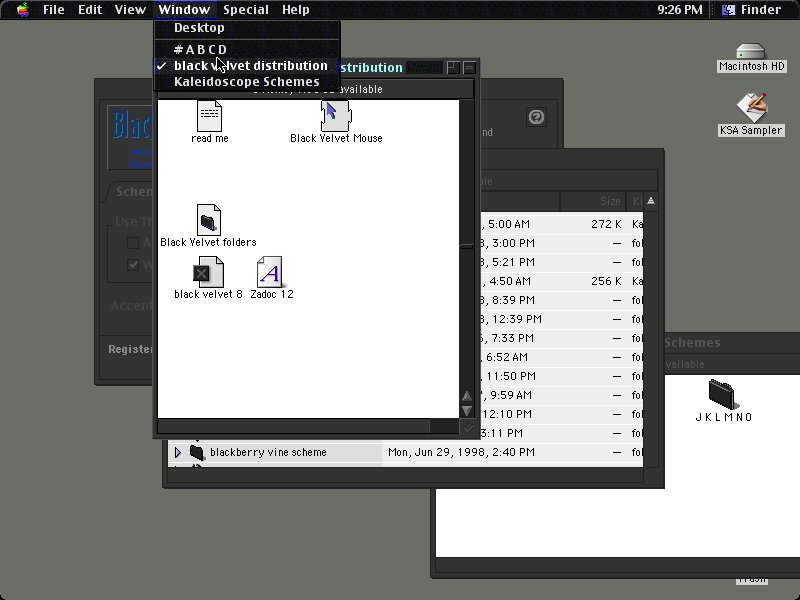Choose Kaleidoscope Schemes in Window menu
Image resolution: width=800 pixels, height=600 pixels.
tap(247, 82)
